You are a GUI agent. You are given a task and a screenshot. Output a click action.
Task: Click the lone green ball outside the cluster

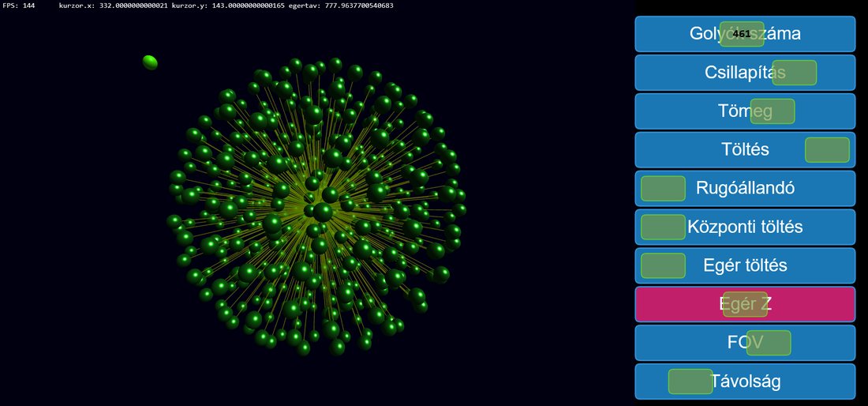pyautogui.click(x=150, y=62)
